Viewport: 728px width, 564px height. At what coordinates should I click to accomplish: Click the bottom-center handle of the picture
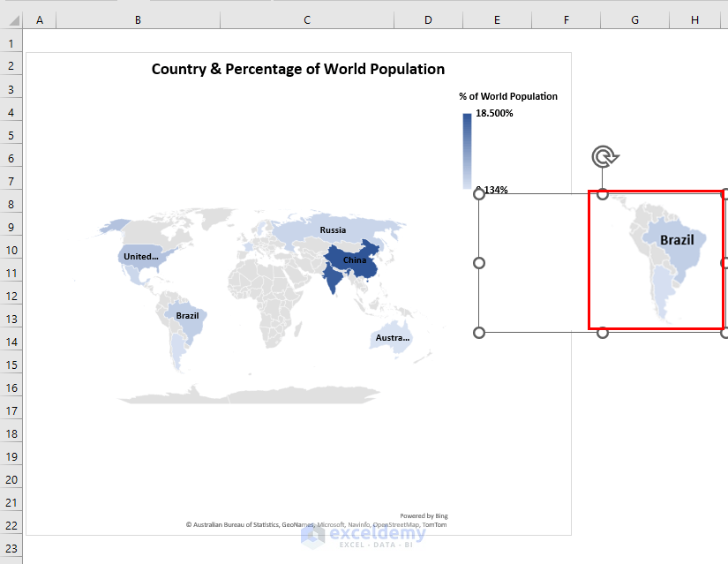(x=602, y=333)
